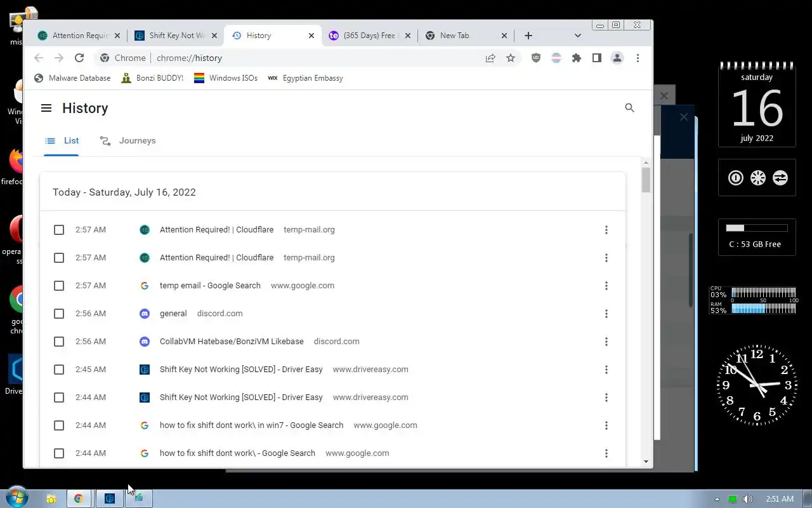The image size is (812, 508).
Task: Click the history page scrollbar thumb
Action: click(x=646, y=180)
